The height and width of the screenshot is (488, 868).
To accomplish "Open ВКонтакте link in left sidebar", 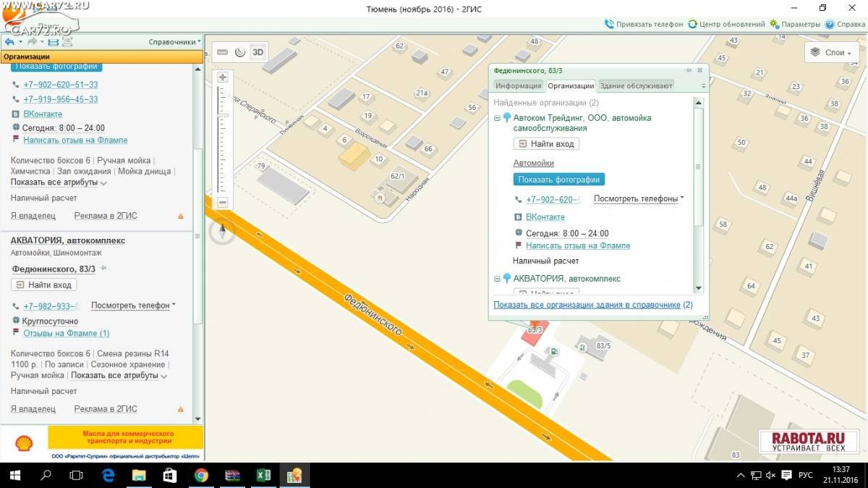I will point(43,114).
